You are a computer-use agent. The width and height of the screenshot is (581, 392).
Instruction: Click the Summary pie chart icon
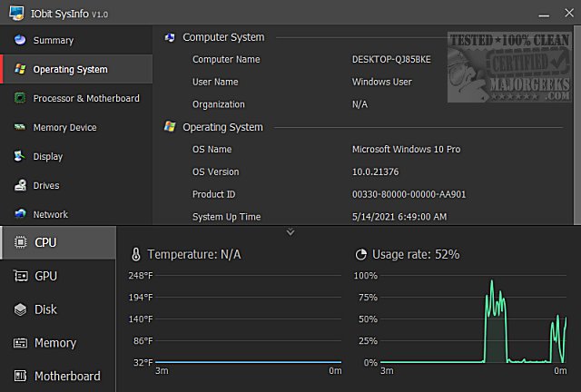coord(20,40)
